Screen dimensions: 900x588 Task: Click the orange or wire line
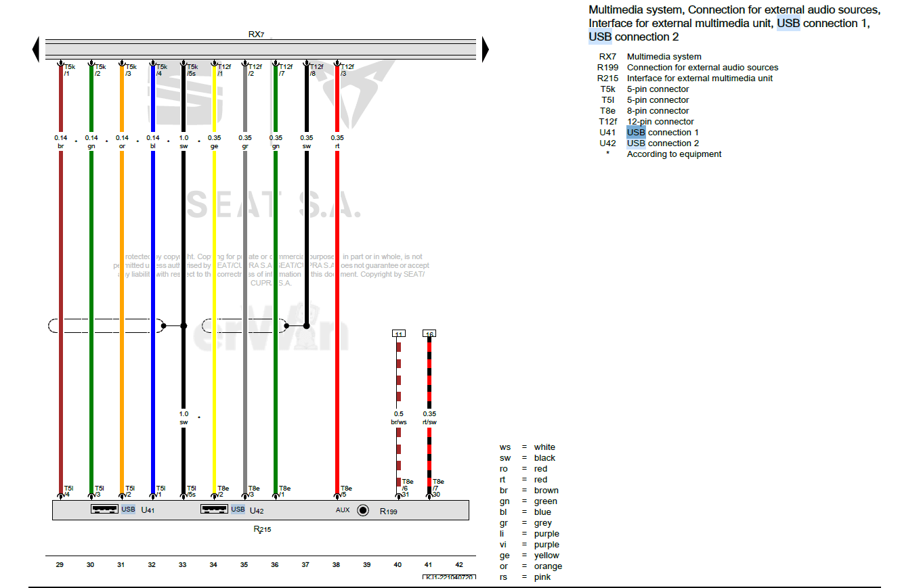pyautogui.click(x=122, y=271)
